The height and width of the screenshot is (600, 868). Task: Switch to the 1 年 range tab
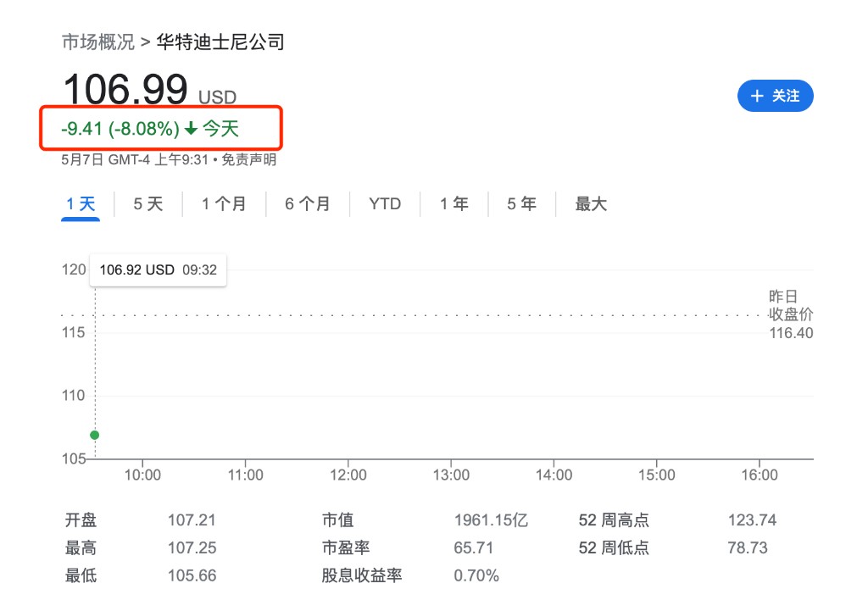454,204
